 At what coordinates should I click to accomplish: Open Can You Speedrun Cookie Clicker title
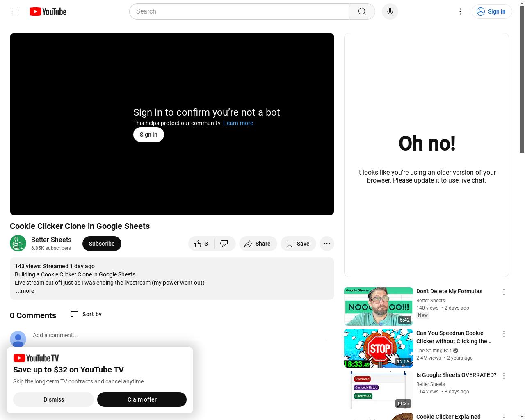point(454,337)
